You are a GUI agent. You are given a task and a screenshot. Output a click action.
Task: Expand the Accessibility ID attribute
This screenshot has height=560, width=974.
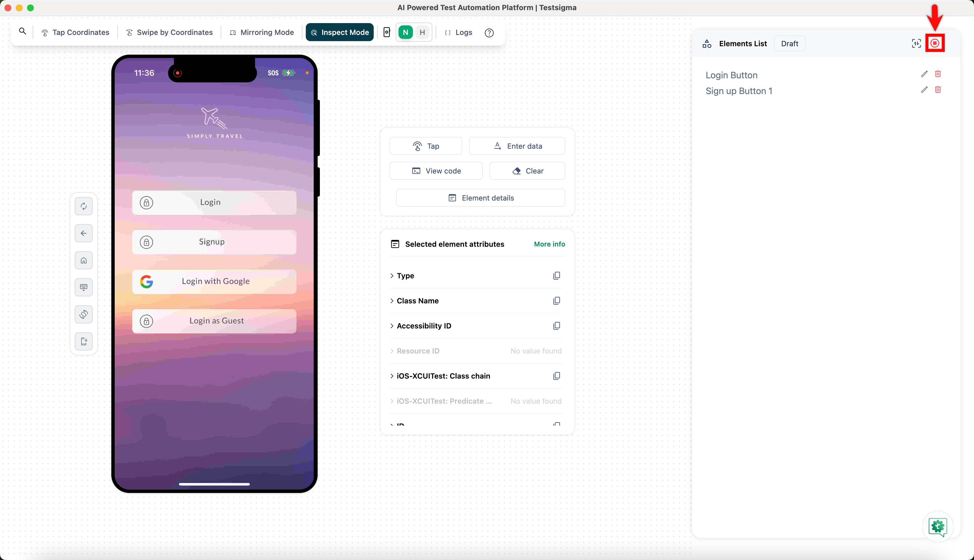pyautogui.click(x=424, y=326)
